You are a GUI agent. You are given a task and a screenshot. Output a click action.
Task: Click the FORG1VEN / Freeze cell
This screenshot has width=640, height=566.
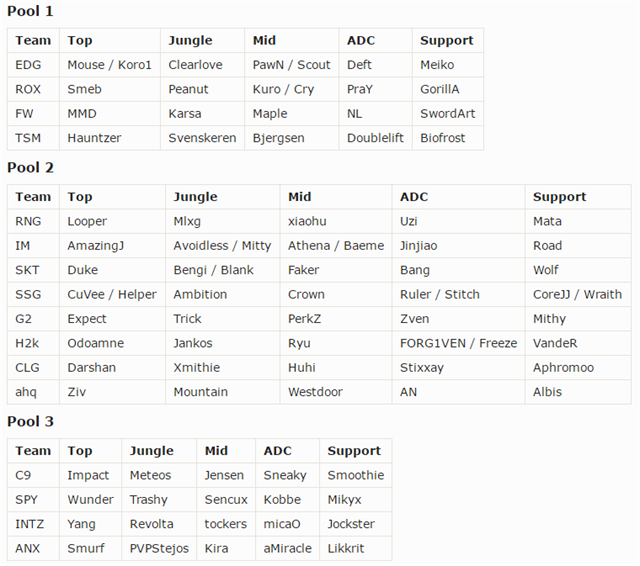point(458,343)
